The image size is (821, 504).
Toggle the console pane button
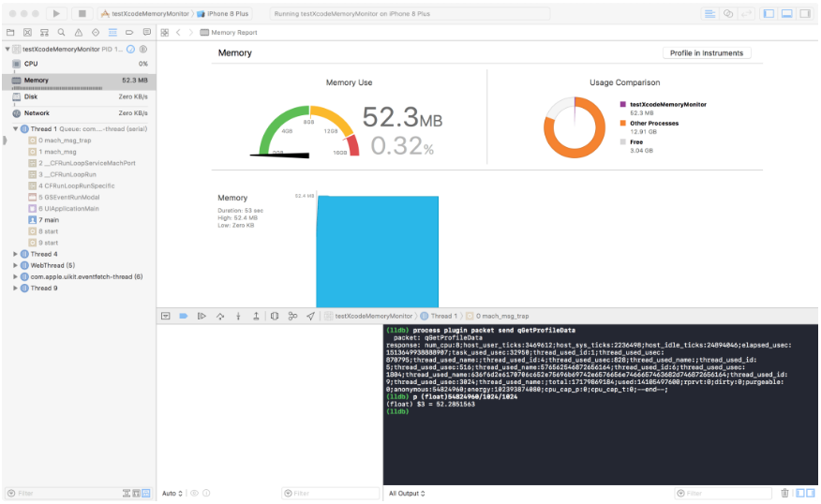[x=811, y=493]
